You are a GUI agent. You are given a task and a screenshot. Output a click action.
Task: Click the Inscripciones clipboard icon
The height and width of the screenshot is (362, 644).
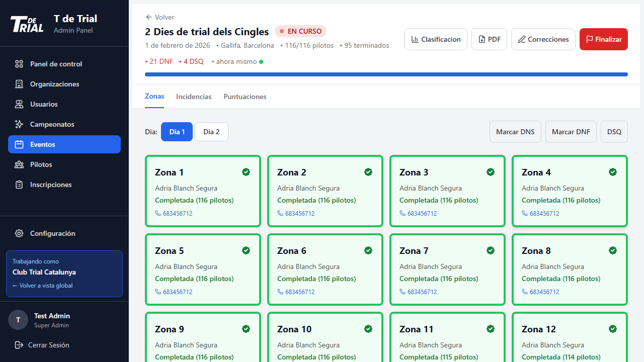coord(19,185)
